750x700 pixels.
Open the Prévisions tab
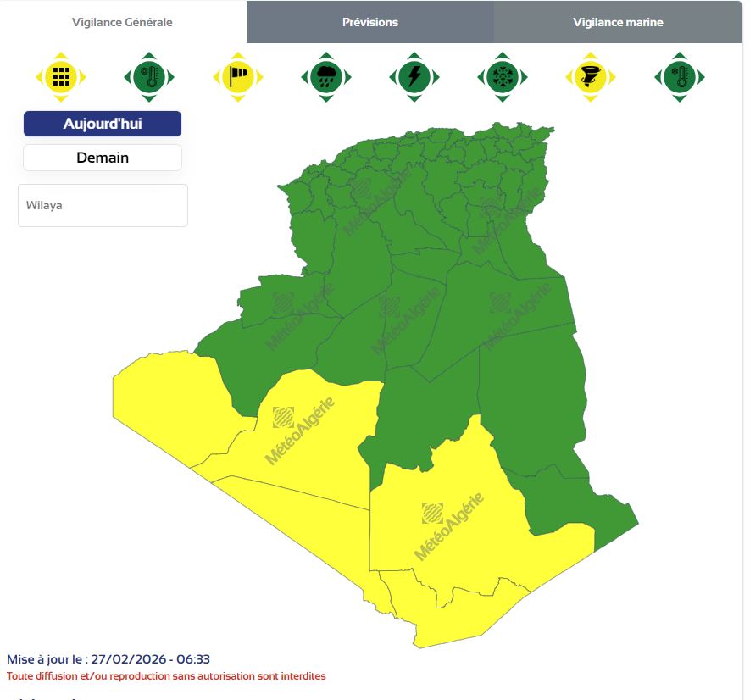coord(369,22)
